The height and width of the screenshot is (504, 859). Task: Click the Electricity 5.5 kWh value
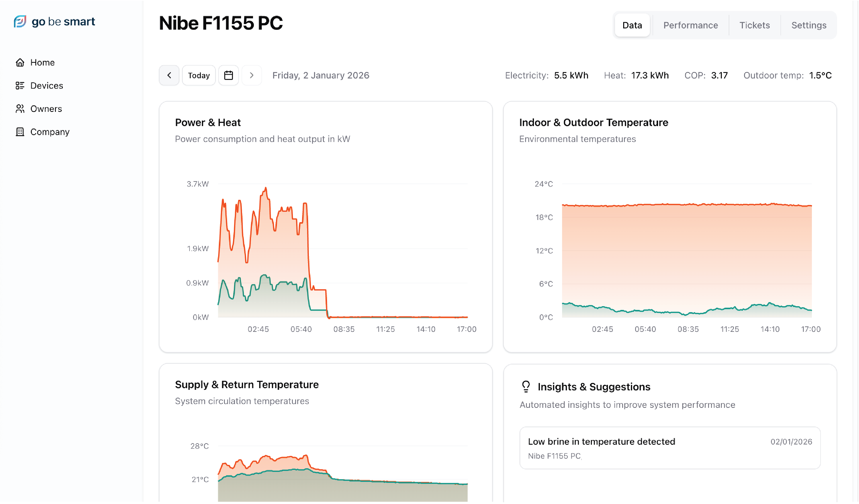tap(571, 75)
